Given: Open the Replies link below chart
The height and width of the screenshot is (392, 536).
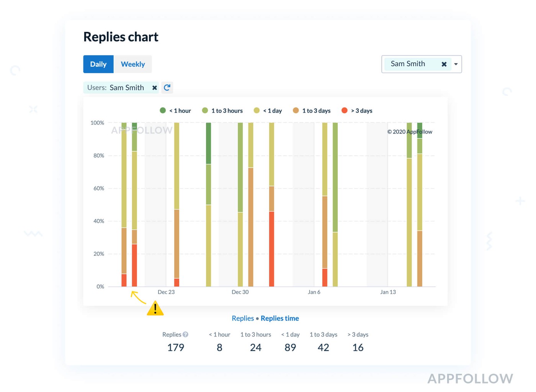Looking at the screenshot, I should tap(242, 318).
